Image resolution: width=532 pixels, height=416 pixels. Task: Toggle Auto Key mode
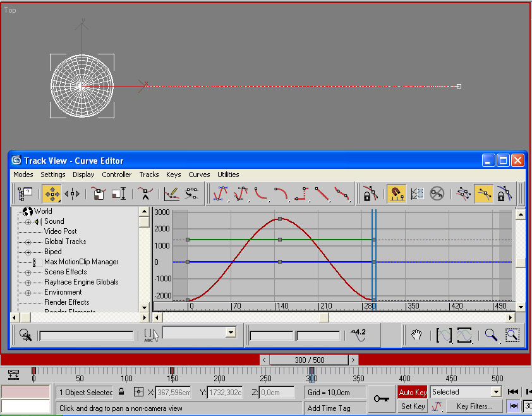pos(412,393)
